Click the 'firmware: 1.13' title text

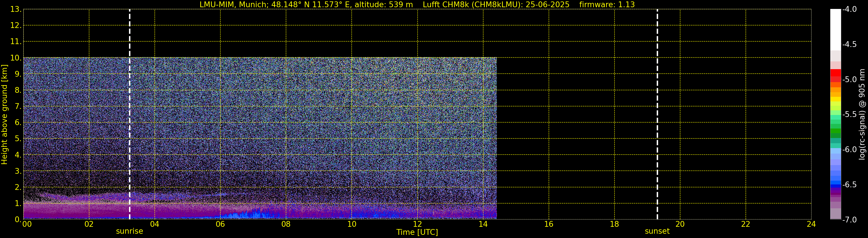[x=607, y=5]
